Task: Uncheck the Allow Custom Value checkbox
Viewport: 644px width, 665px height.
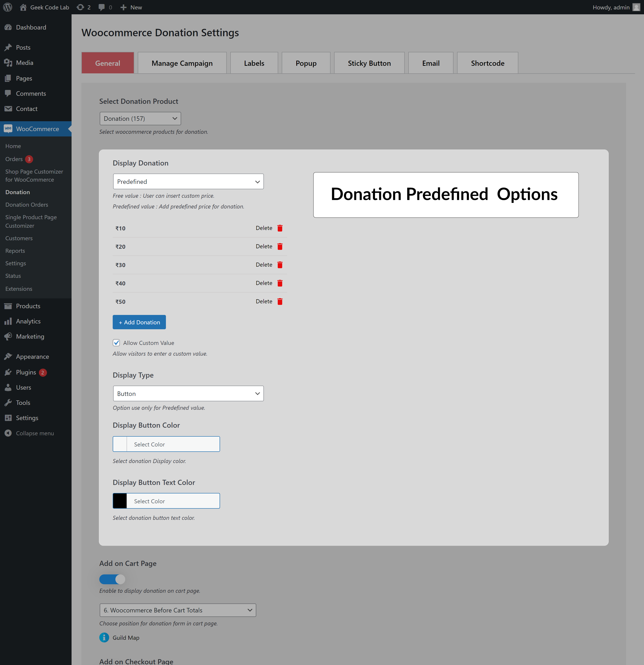Action: tap(116, 343)
